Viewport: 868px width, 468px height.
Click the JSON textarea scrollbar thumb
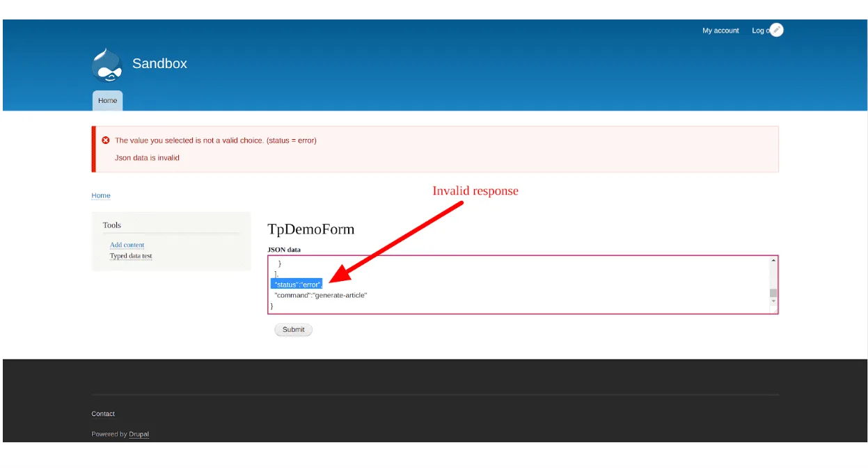coord(773,293)
